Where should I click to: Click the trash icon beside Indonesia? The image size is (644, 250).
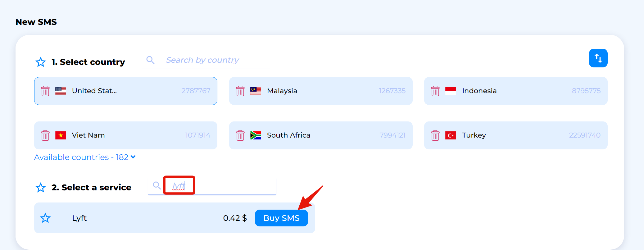pos(435,91)
